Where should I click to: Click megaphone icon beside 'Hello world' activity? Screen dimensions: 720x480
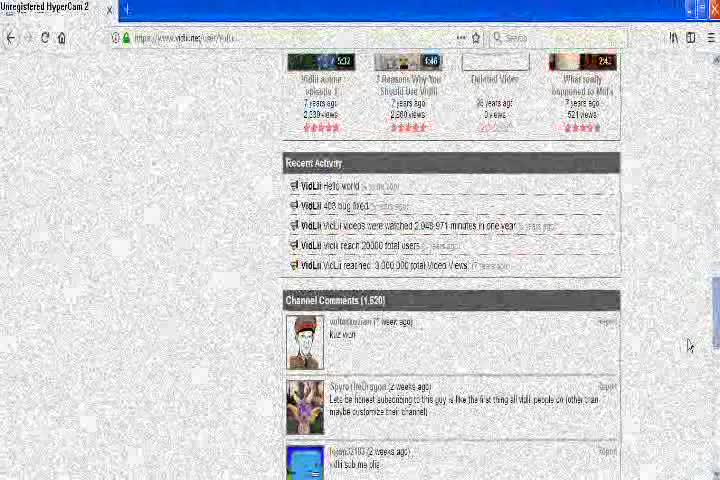pos(294,186)
